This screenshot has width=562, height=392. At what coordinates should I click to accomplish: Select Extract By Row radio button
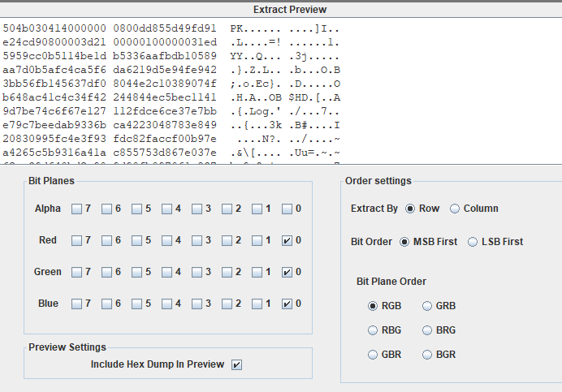410,209
